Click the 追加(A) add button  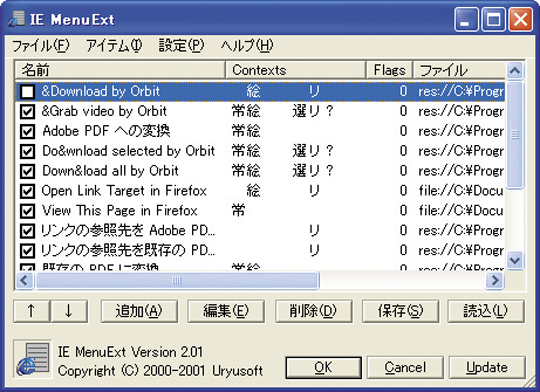(x=139, y=311)
